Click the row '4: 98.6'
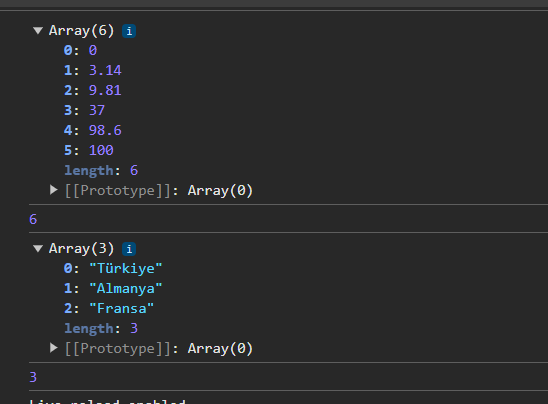Screen dimensions: 548x404 [93, 130]
